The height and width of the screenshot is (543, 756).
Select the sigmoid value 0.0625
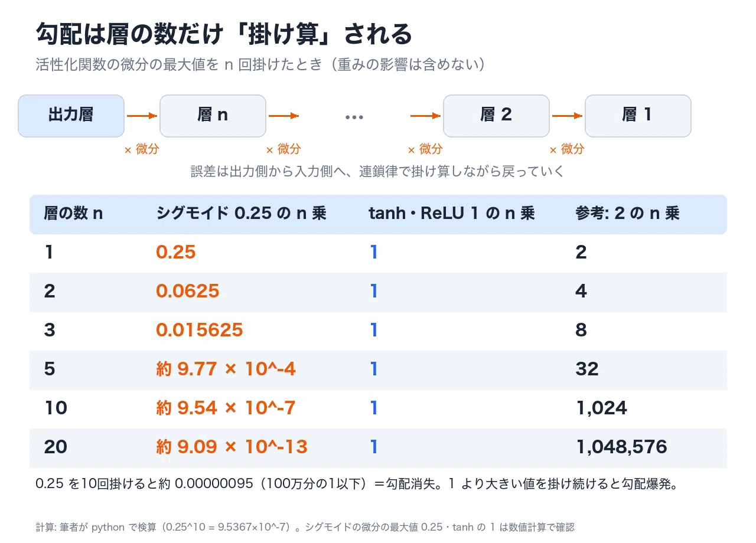[188, 291]
